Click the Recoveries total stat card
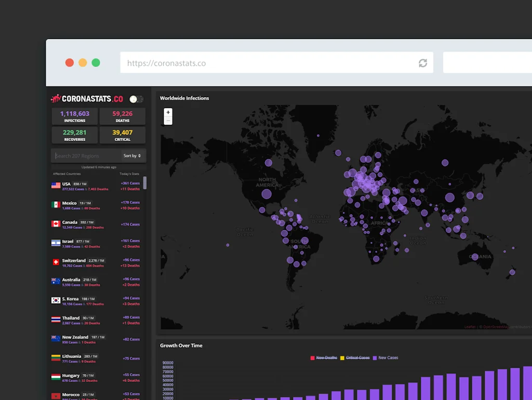Image resolution: width=532 pixels, height=400 pixels. tap(75, 135)
